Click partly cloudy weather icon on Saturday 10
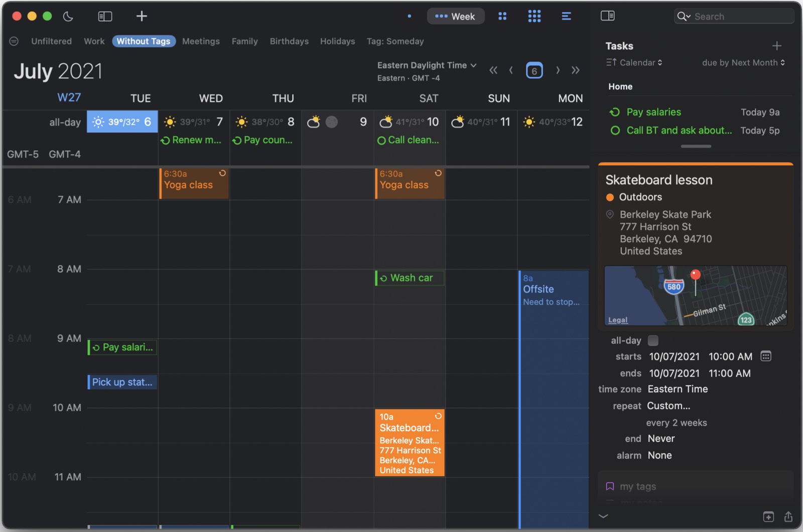Viewport: 803px width, 532px height. coord(385,122)
